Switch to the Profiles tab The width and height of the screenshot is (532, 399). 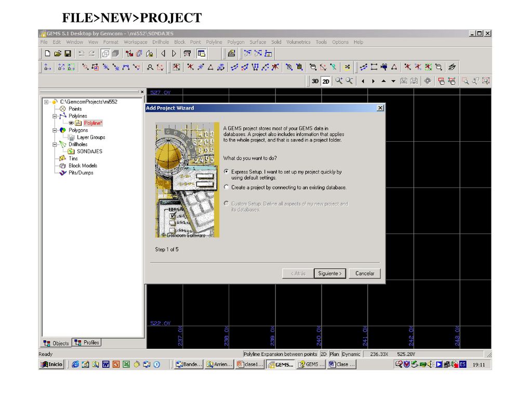(87, 342)
